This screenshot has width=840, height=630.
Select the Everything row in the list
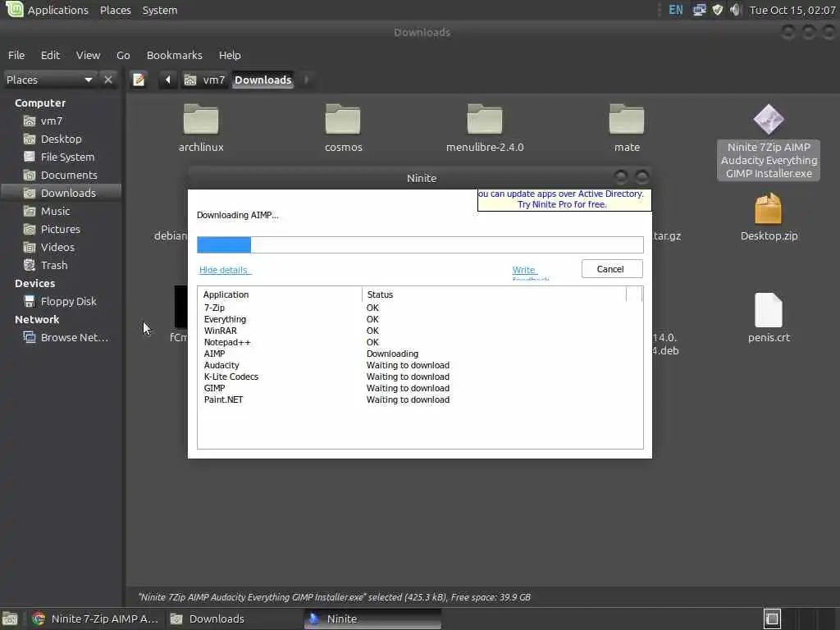tap(420, 319)
